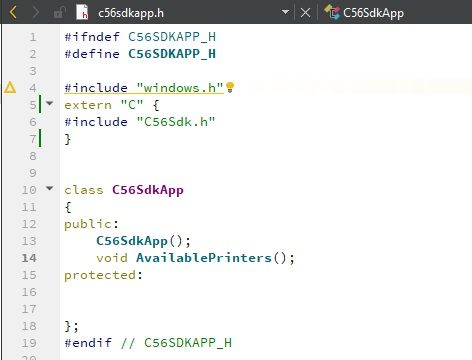
Task: Click line number 14 in the gutter
Action: 29,258
